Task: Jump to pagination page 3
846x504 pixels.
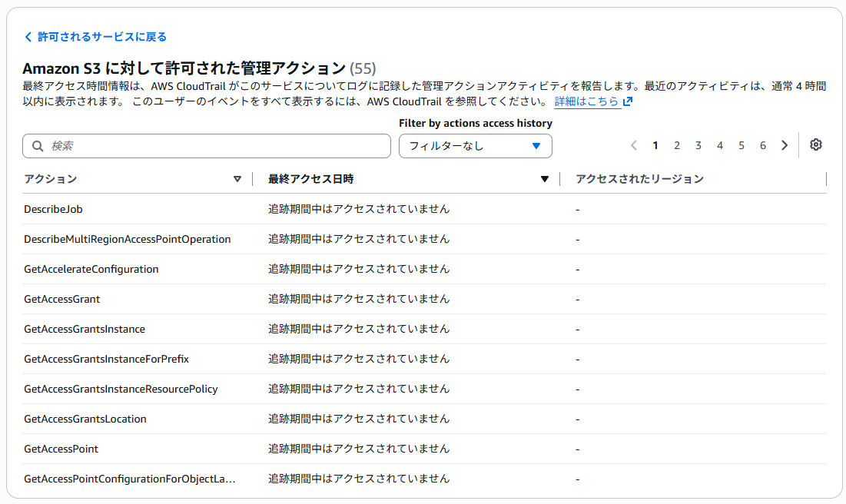Action: click(698, 145)
